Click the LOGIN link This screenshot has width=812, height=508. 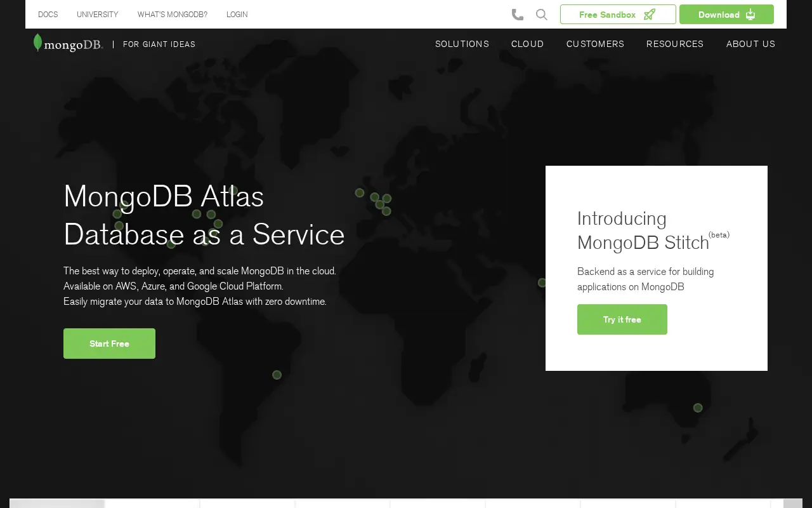237,15
